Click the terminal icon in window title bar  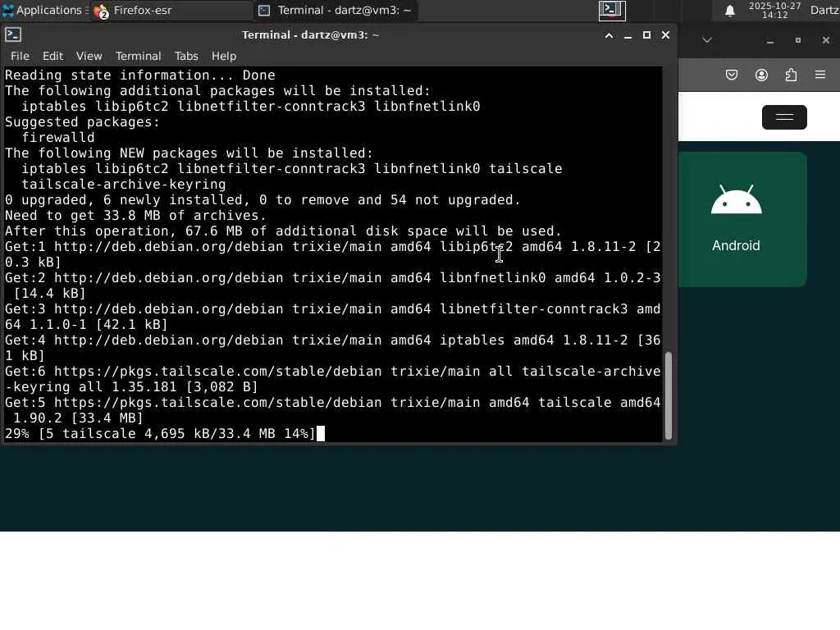click(x=13, y=34)
